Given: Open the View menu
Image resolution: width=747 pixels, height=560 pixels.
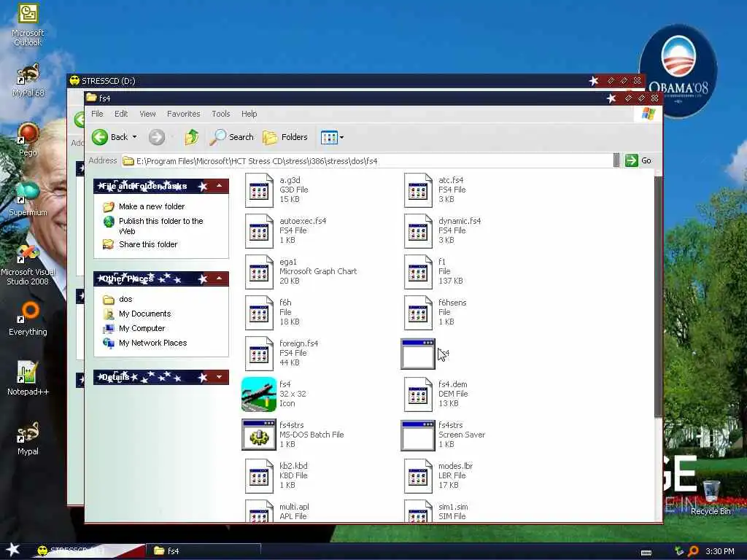Looking at the screenshot, I should (147, 114).
